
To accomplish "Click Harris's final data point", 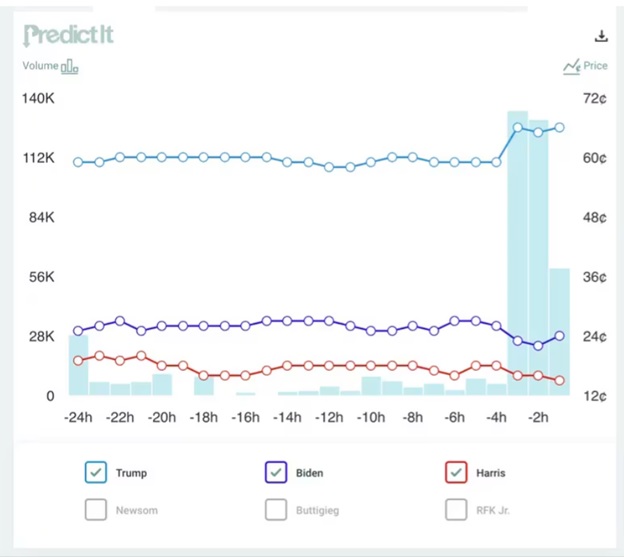I will [x=559, y=380].
